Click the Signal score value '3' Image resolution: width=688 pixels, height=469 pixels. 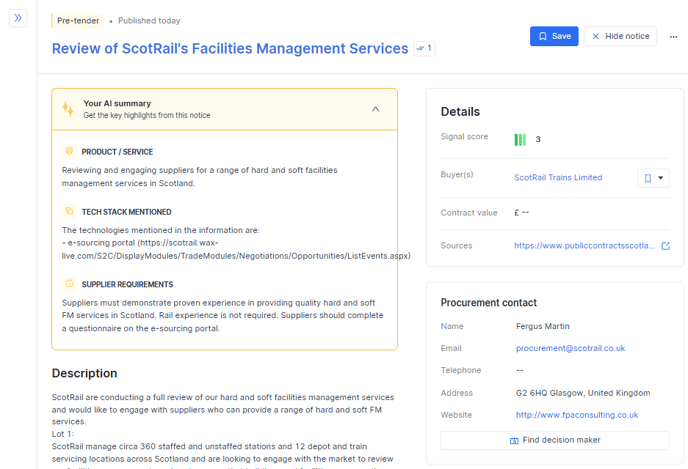coord(538,140)
